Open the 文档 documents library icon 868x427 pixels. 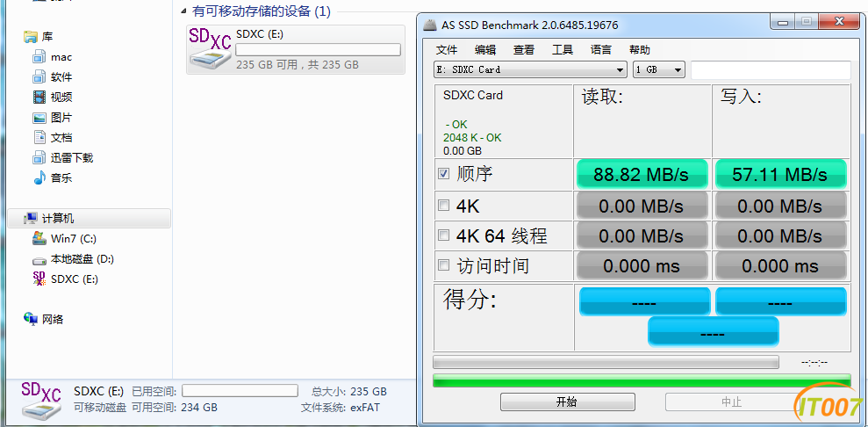coord(39,137)
